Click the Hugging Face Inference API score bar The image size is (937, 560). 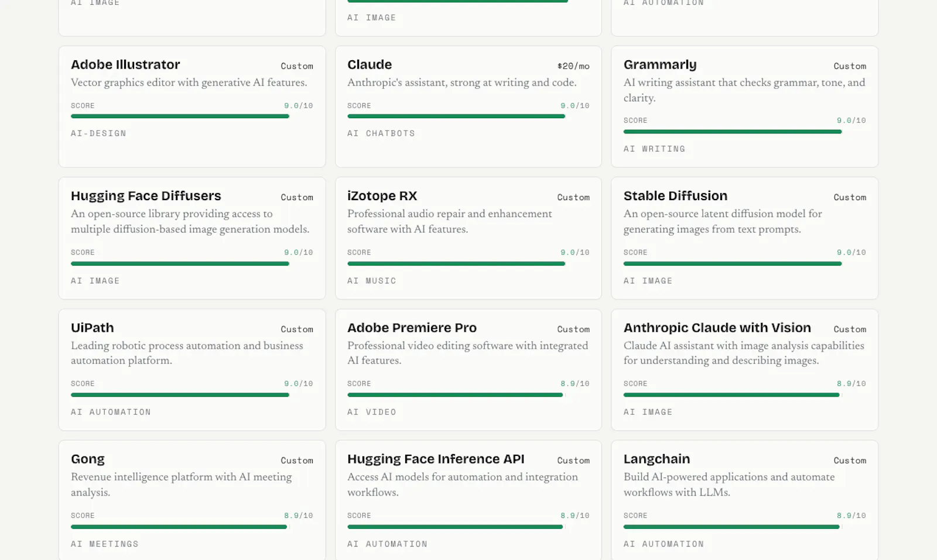(x=468, y=527)
